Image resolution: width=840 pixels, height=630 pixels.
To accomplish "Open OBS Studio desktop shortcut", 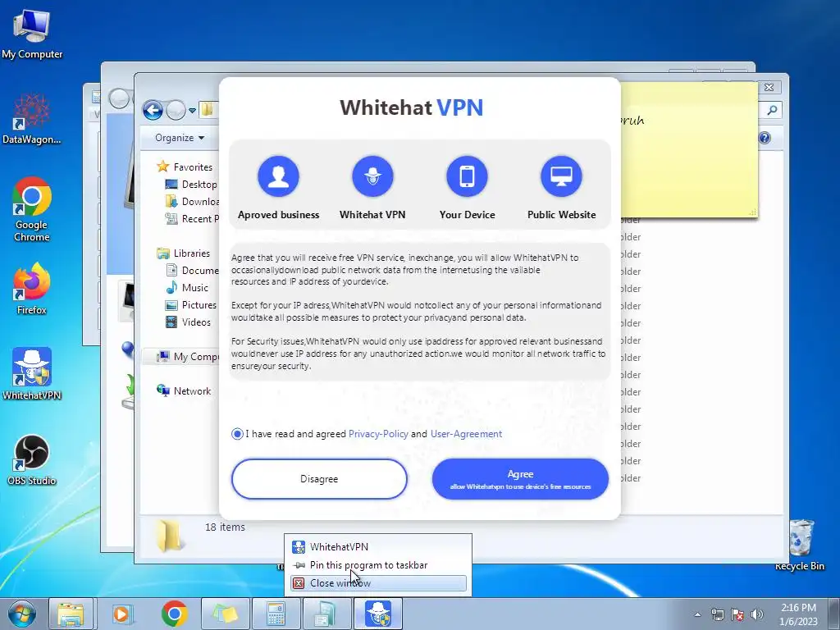I will [32, 460].
